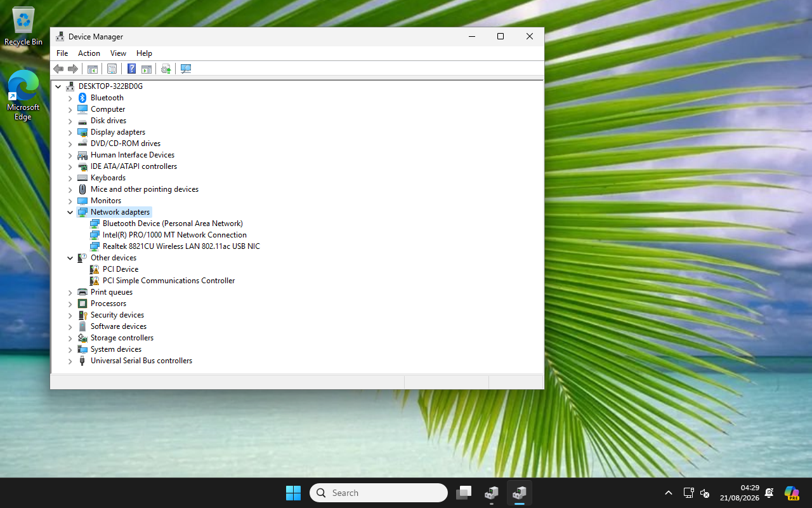Screen dimensions: 812x508
Task: Collapse the Network adapters category
Action: coord(70,213)
